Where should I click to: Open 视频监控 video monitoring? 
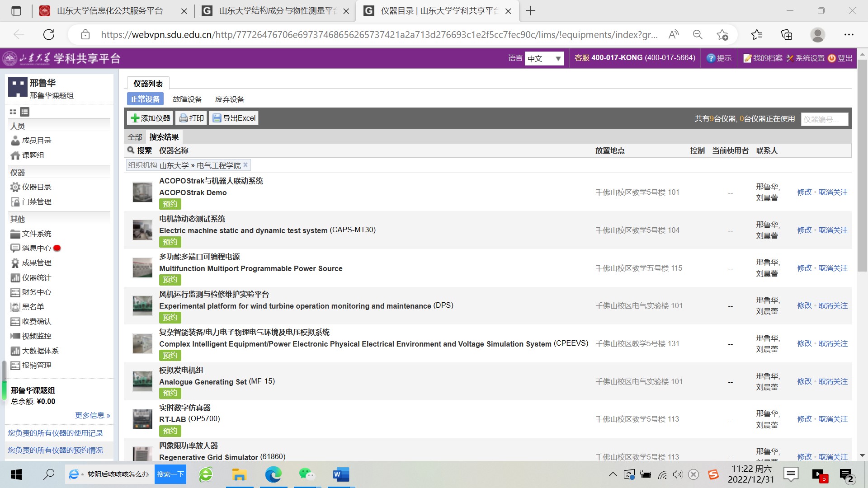pyautogui.click(x=36, y=336)
